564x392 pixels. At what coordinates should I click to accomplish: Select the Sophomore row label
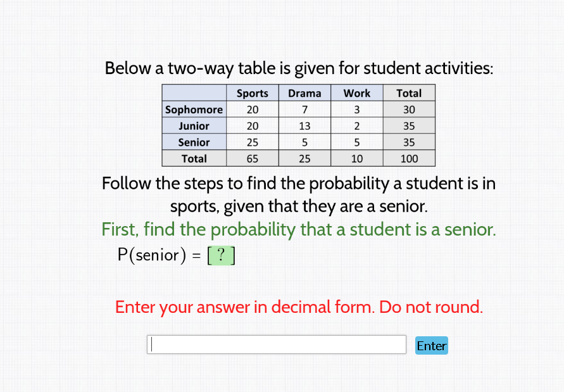193,109
